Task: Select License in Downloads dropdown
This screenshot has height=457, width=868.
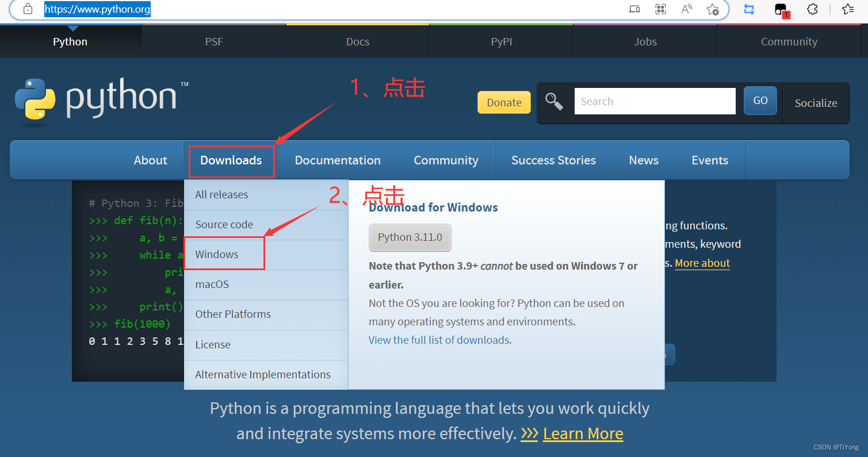Action: click(266, 345)
